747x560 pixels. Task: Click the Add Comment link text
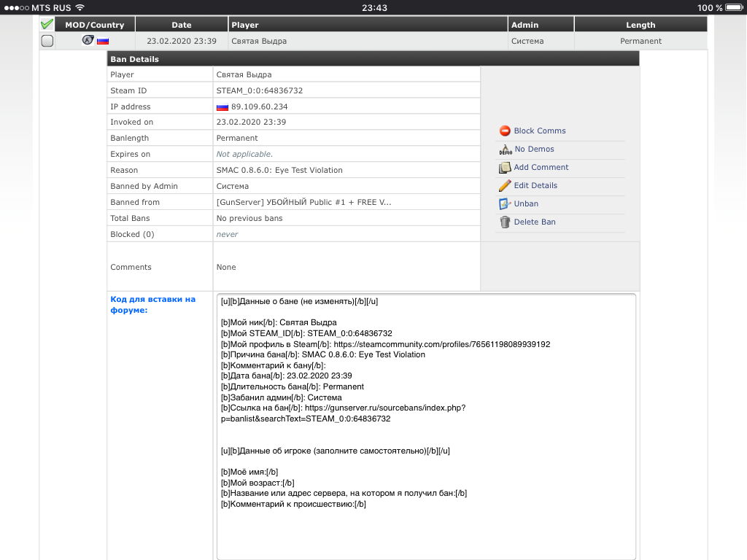[541, 168]
